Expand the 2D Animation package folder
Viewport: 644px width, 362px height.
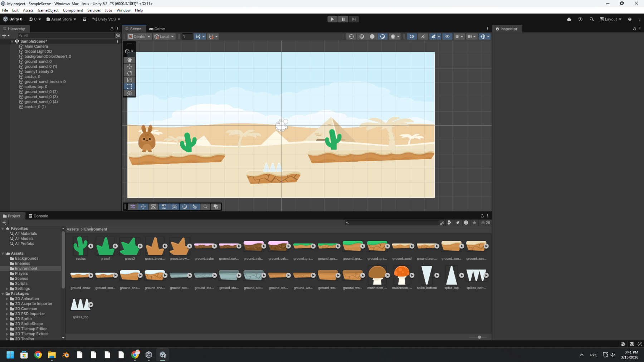[x=7, y=299]
